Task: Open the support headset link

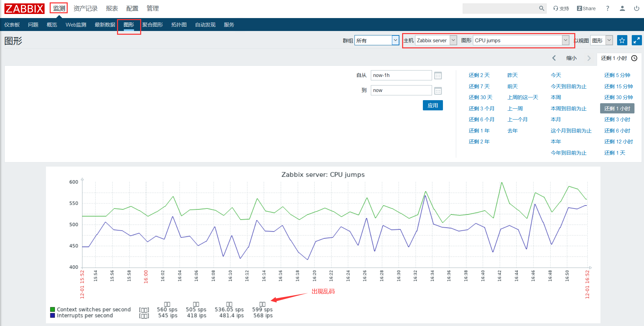Action: [561, 9]
